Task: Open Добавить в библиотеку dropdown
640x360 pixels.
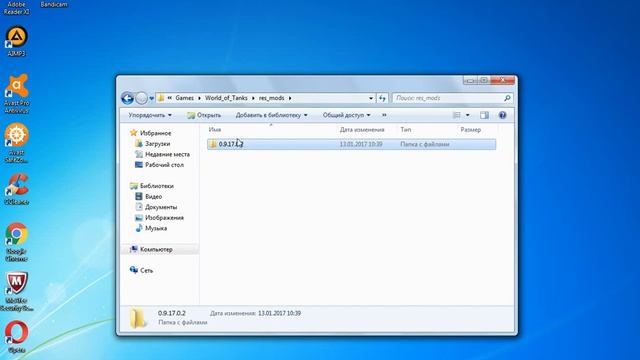Action: tap(271, 115)
